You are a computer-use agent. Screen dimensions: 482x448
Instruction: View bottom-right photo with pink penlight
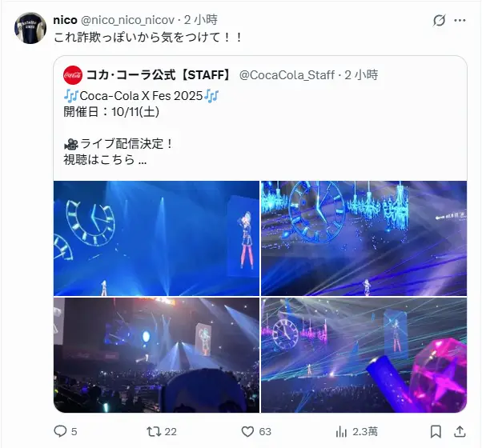tap(364, 355)
